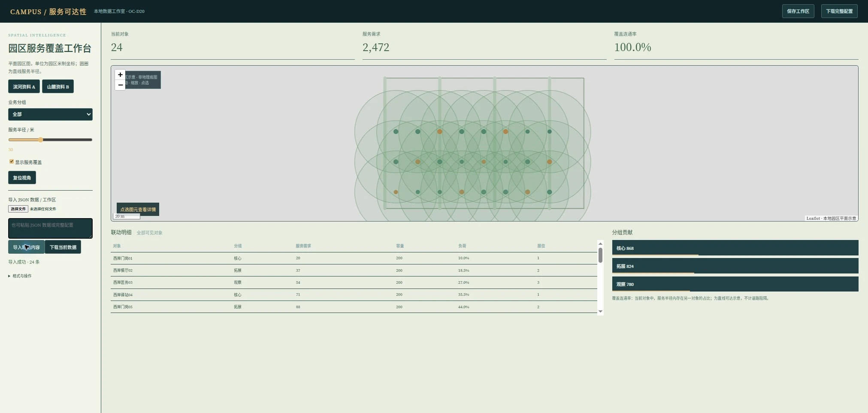Zoom in the map with plus button
868x413 pixels.
[120, 75]
